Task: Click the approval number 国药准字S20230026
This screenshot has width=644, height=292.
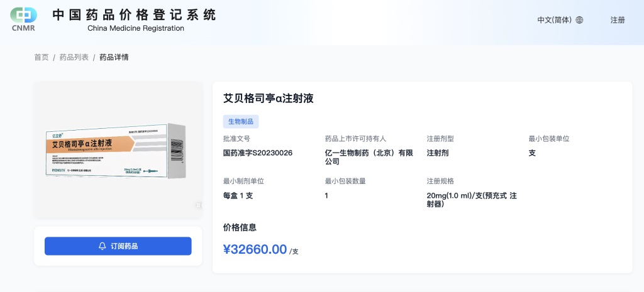Action: [x=258, y=153]
